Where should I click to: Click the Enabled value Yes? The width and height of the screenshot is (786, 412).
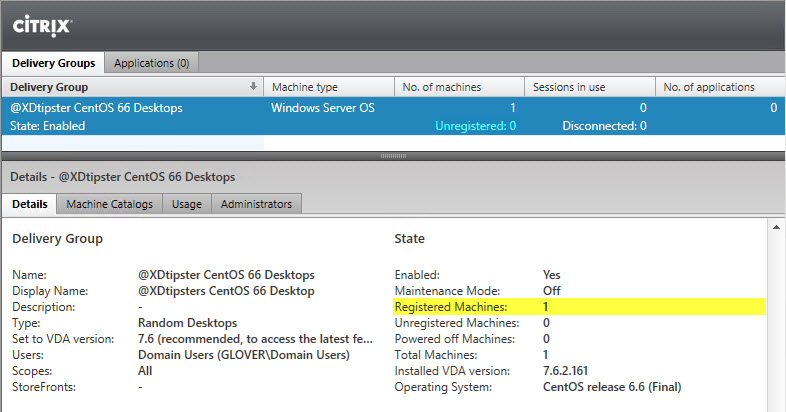(x=551, y=275)
